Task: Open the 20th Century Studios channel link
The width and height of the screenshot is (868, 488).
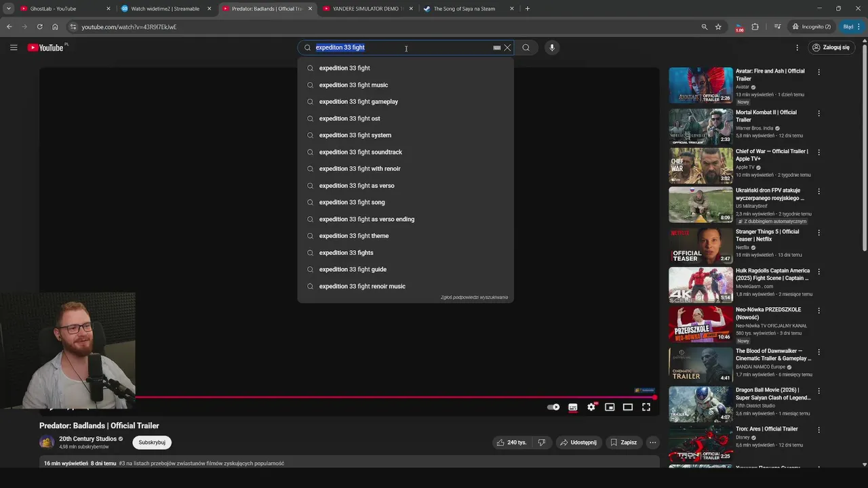Action: coord(88,439)
